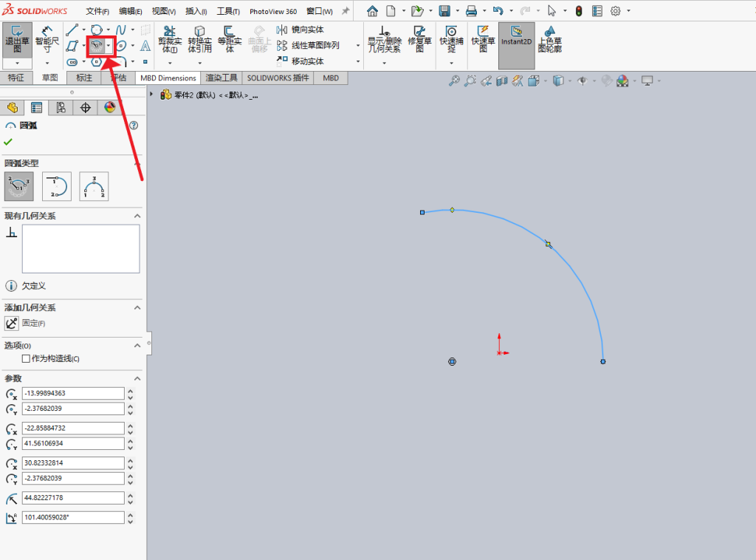756x560 pixels.
Task: Click the Print icon in top toolbar
Action: [x=471, y=10]
